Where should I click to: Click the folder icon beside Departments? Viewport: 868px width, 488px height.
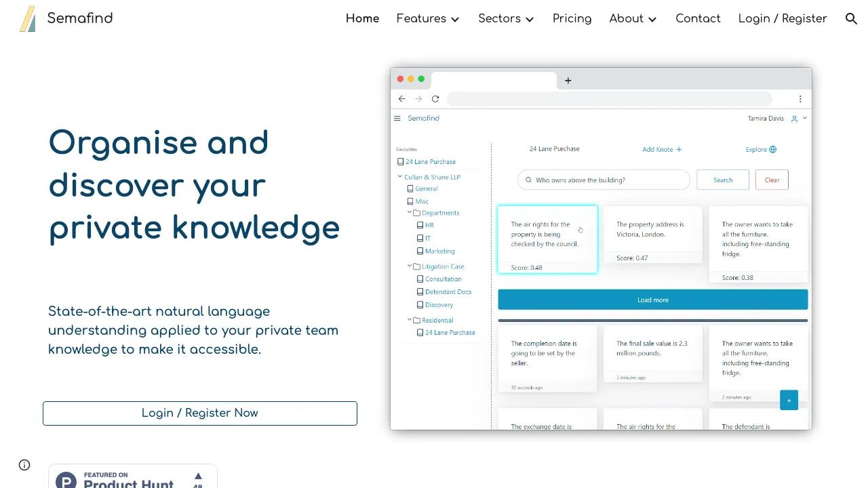417,213
